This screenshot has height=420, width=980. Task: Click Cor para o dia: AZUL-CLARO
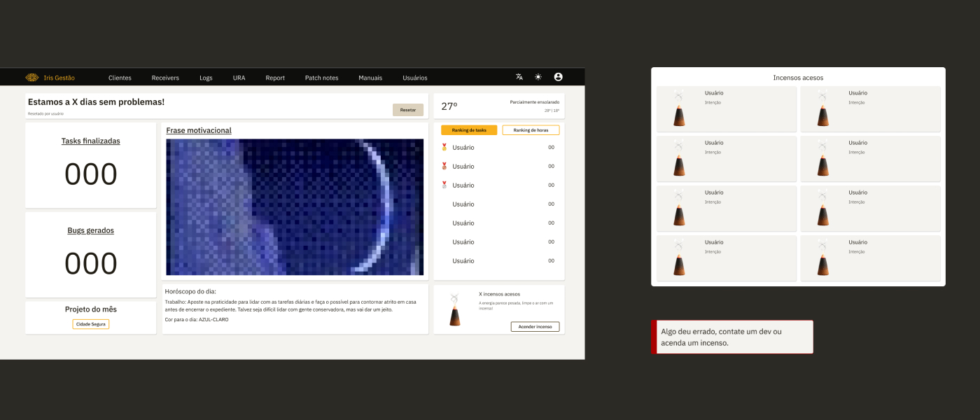click(x=197, y=319)
